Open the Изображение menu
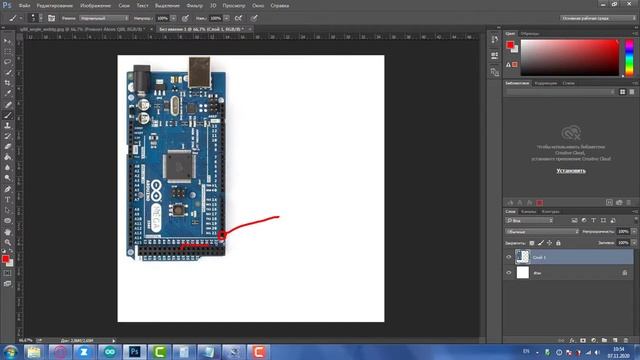640x360 pixels. (96, 6)
